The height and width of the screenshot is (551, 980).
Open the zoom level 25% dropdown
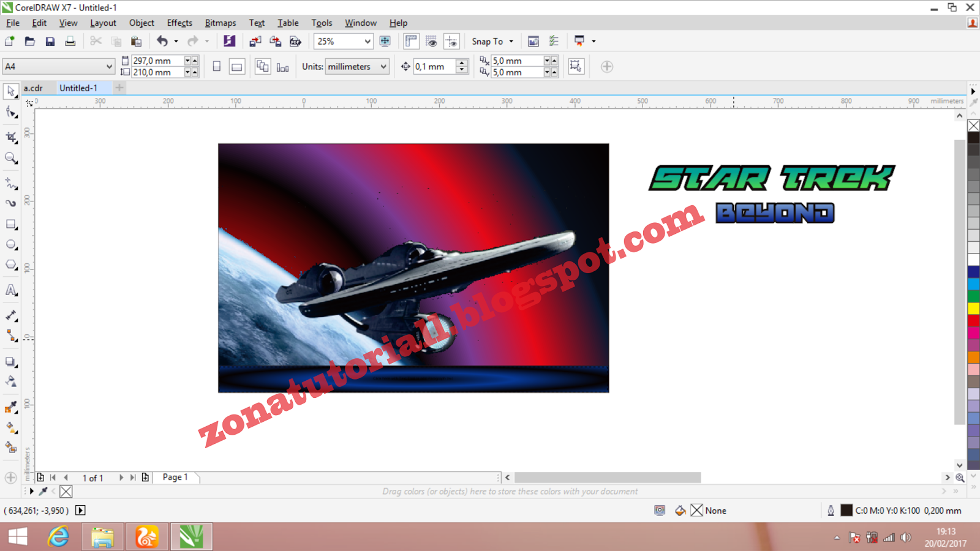pyautogui.click(x=367, y=41)
